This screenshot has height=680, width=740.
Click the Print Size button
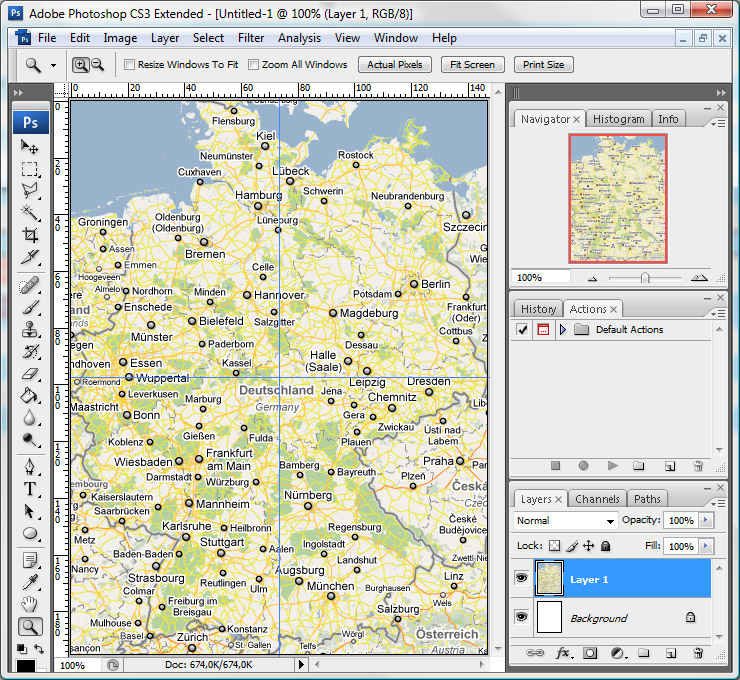[x=543, y=65]
